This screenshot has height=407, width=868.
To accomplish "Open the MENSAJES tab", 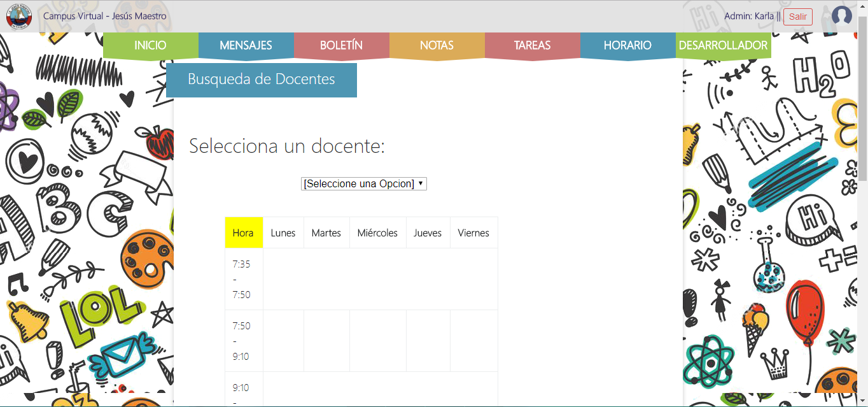I will click(246, 45).
